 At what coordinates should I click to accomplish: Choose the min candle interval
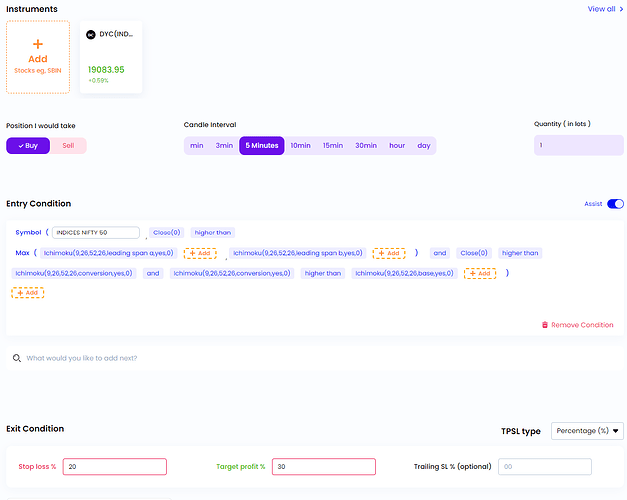(196, 146)
